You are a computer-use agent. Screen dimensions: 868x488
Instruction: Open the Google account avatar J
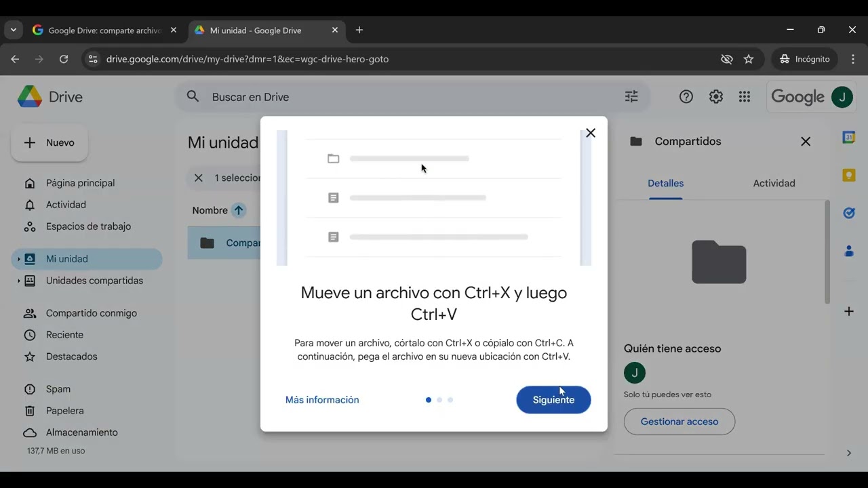[x=842, y=97]
